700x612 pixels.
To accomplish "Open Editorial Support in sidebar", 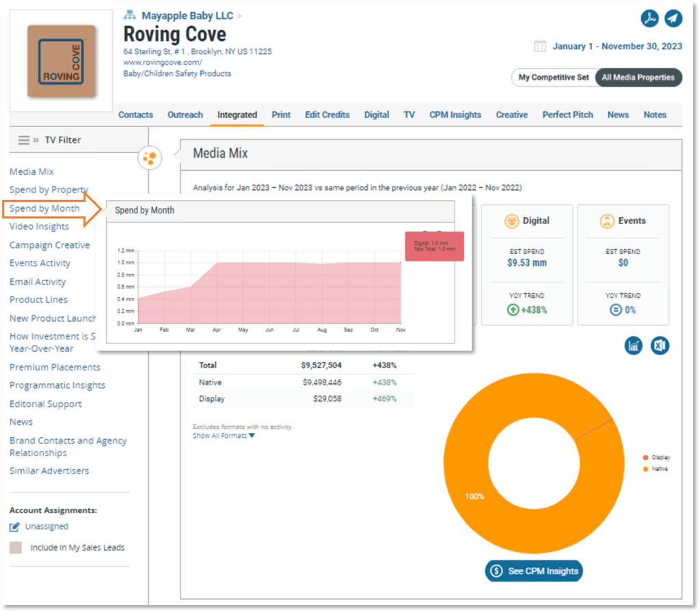I will tap(46, 404).
